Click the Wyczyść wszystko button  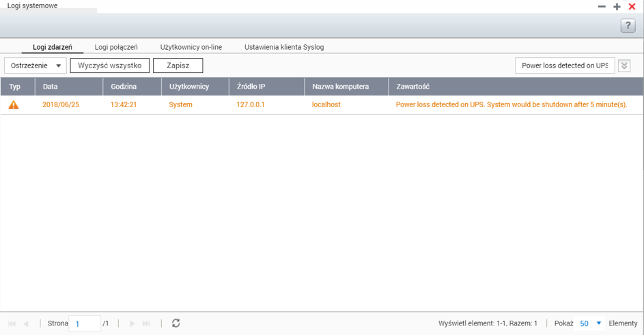click(x=109, y=65)
